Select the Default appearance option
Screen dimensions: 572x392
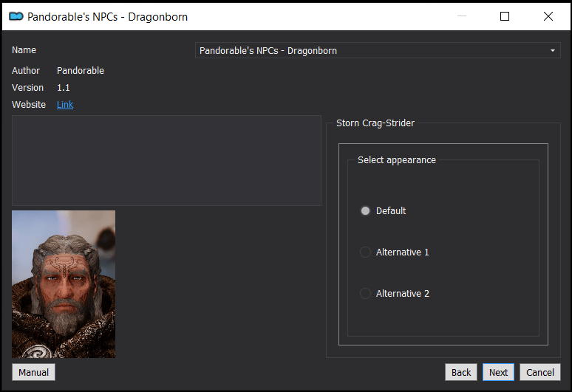(383, 211)
